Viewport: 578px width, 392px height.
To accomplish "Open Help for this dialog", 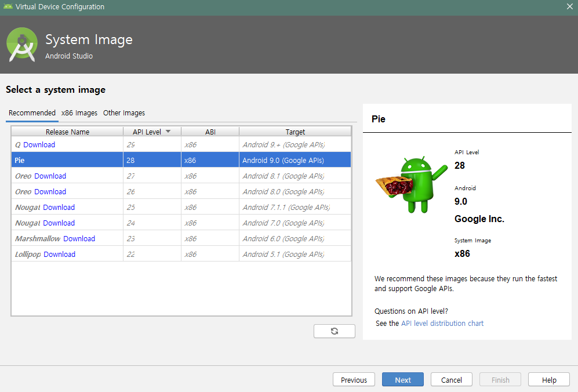I will pyautogui.click(x=549, y=380).
